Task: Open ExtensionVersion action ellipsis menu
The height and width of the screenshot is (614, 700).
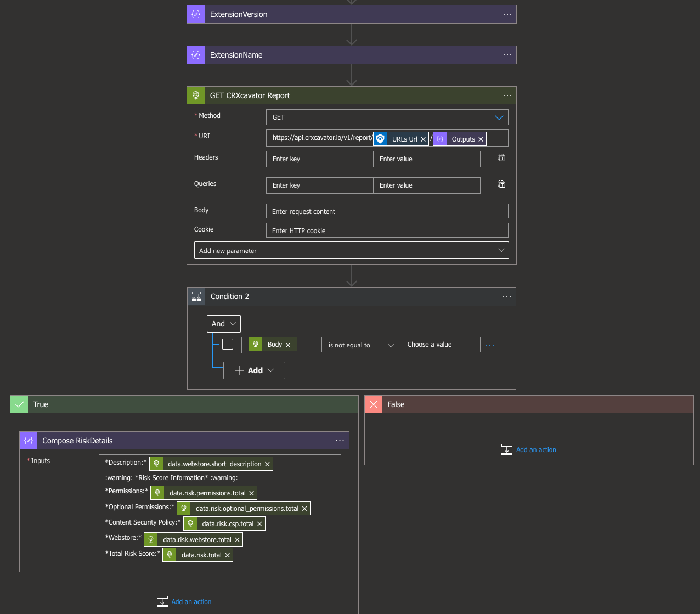Action: click(x=507, y=14)
